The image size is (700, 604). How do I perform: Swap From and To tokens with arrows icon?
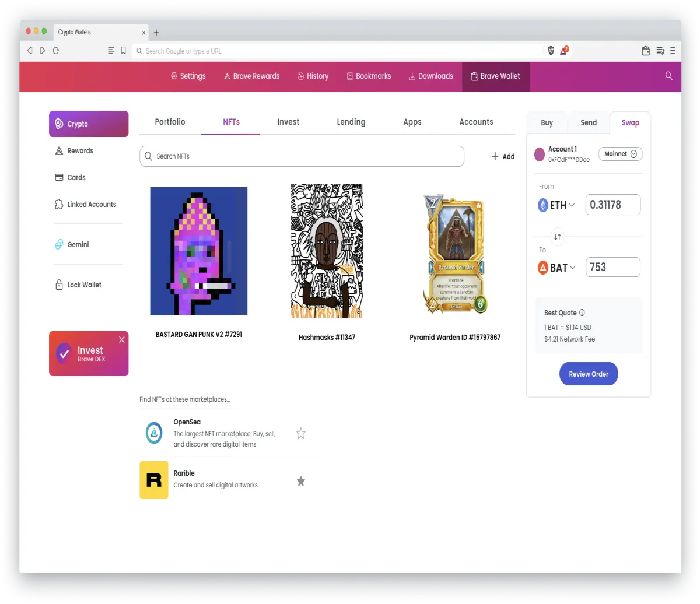coord(558,237)
